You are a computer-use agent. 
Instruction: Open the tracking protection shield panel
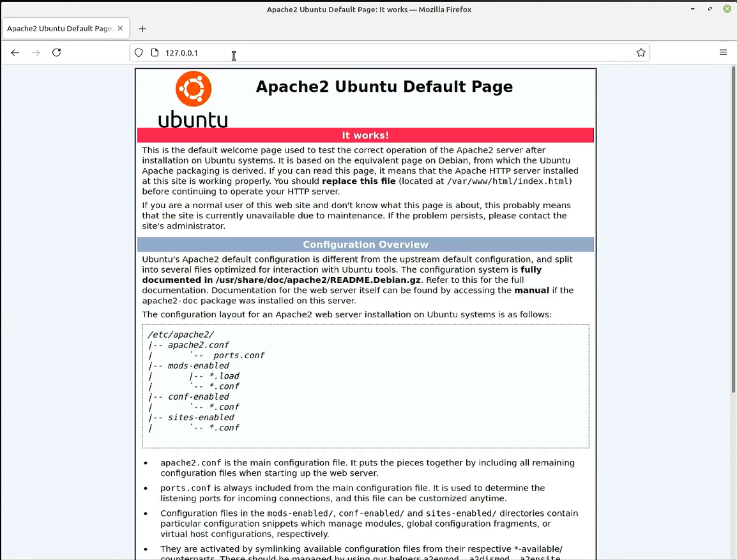click(x=139, y=53)
